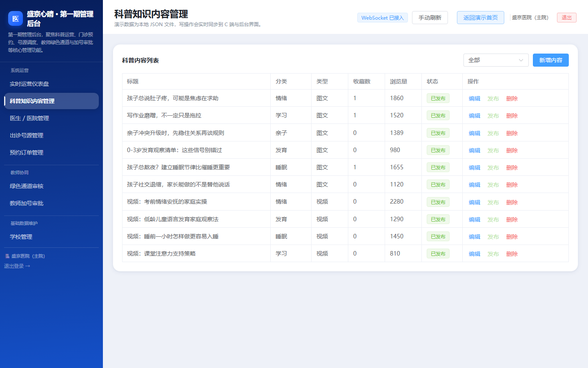588x368 pixels.
Task: Click the title 亲子冲突升级时，先稳住关系再谈规则
Action: click(x=175, y=133)
